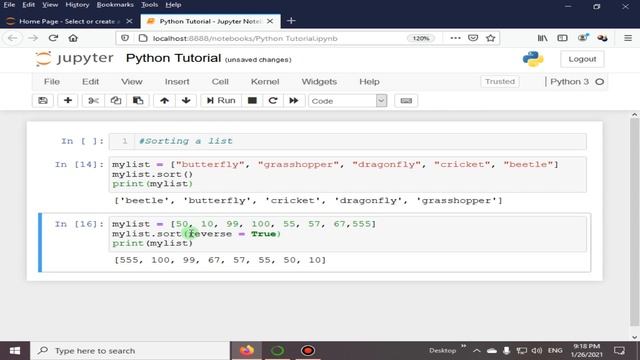Open Firefox History menu
Image resolution: width=640 pixels, height=360 pixels.
pos(77,5)
